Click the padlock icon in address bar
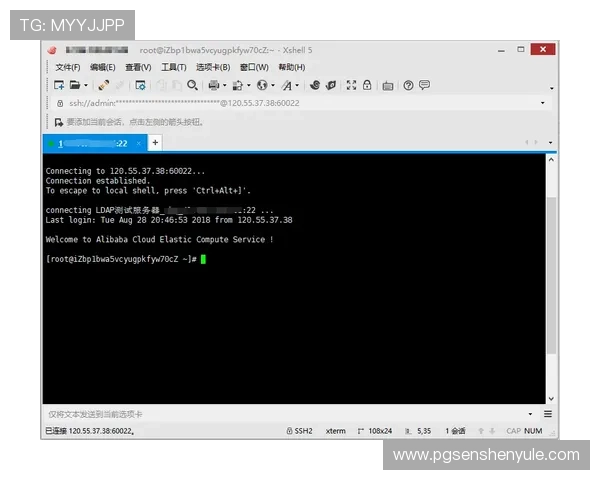The image size is (600, 480). pos(60,103)
